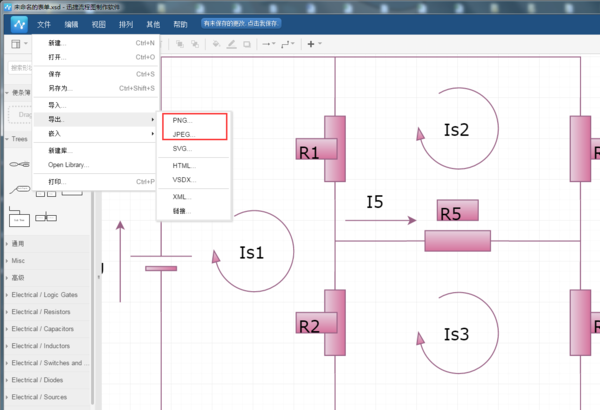Open the 帮助 menu
Screen dimensions: 600x410
(x=181, y=25)
